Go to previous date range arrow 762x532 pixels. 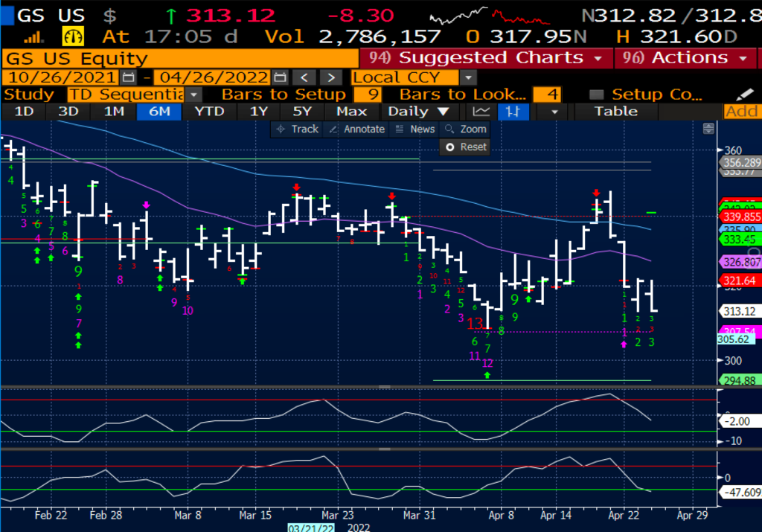click(304, 77)
